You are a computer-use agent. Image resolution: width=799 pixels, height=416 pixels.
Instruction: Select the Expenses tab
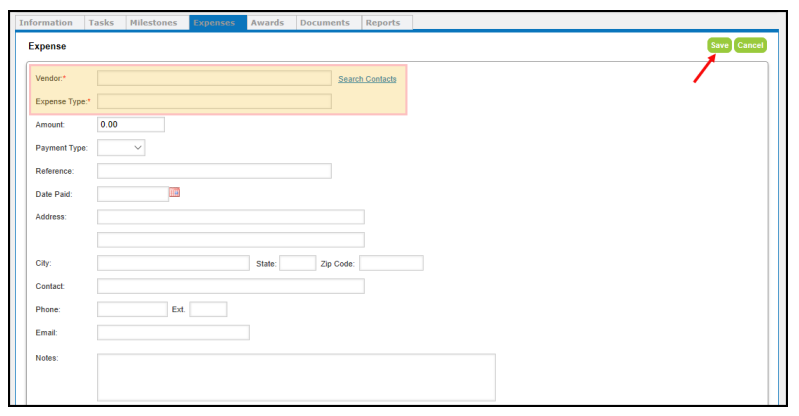point(218,22)
